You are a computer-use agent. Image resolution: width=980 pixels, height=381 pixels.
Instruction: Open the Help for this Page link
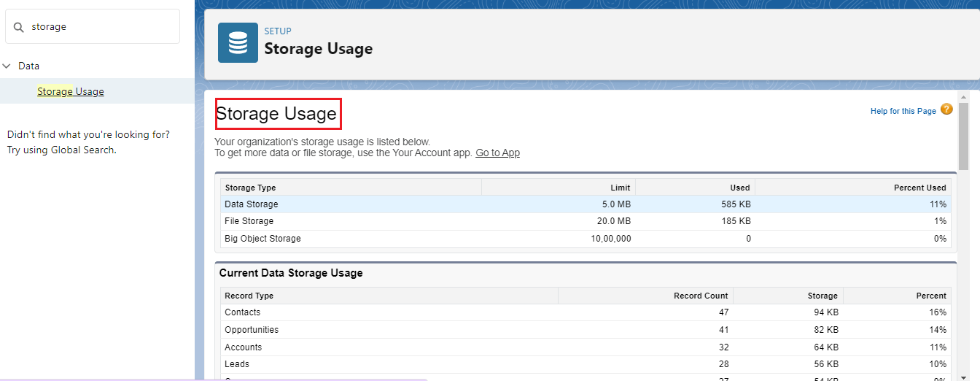[x=903, y=111]
